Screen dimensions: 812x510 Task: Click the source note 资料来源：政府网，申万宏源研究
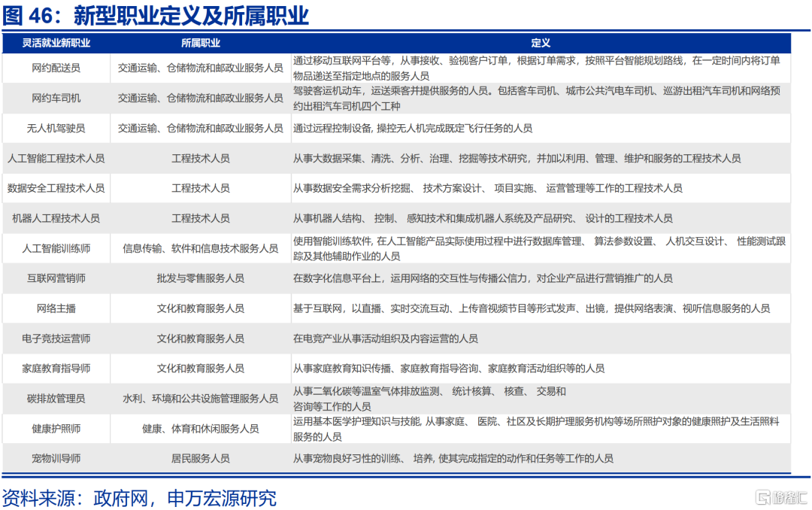[x=139, y=498]
